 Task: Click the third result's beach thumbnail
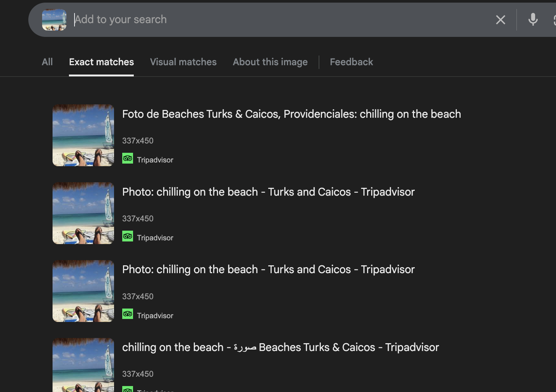tap(83, 291)
